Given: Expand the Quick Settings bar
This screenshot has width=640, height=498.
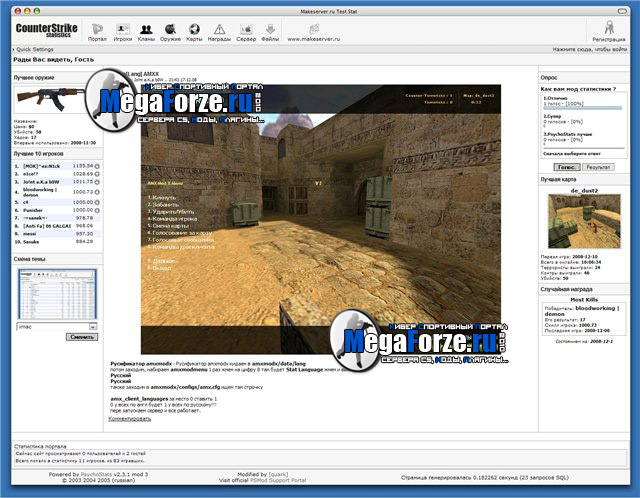Looking at the screenshot, I should (x=33, y=49).
